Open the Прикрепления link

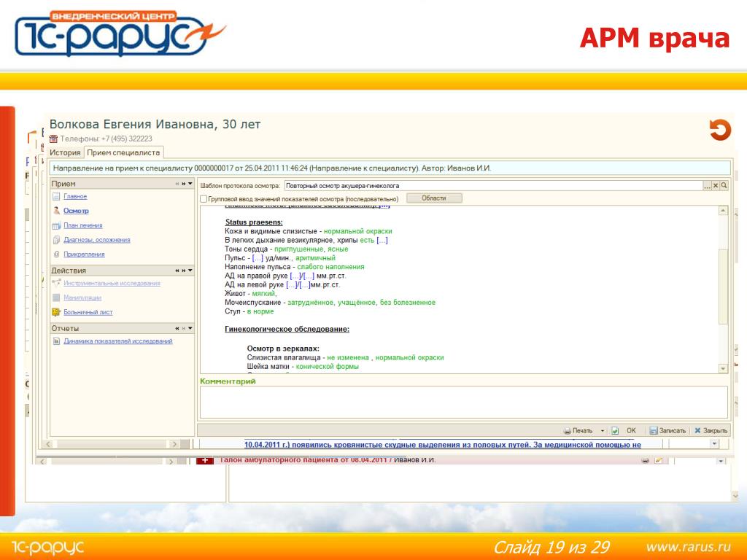(x=84, y=254)
